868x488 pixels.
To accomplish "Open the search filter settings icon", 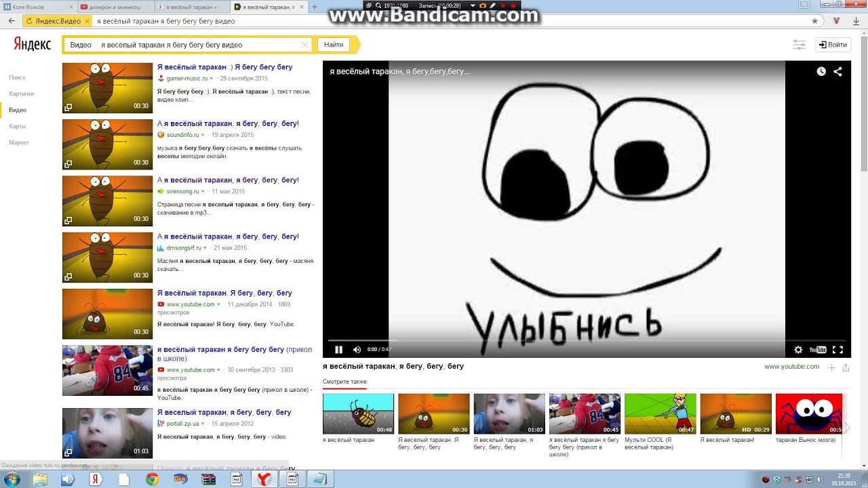I will click(800, 45).
